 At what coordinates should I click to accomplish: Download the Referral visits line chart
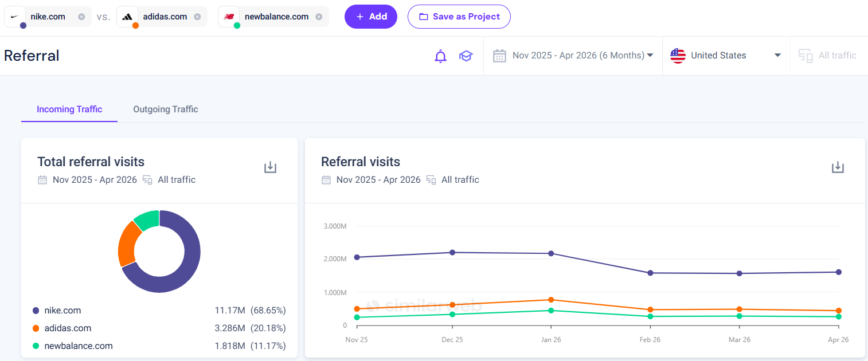point(838,167)
